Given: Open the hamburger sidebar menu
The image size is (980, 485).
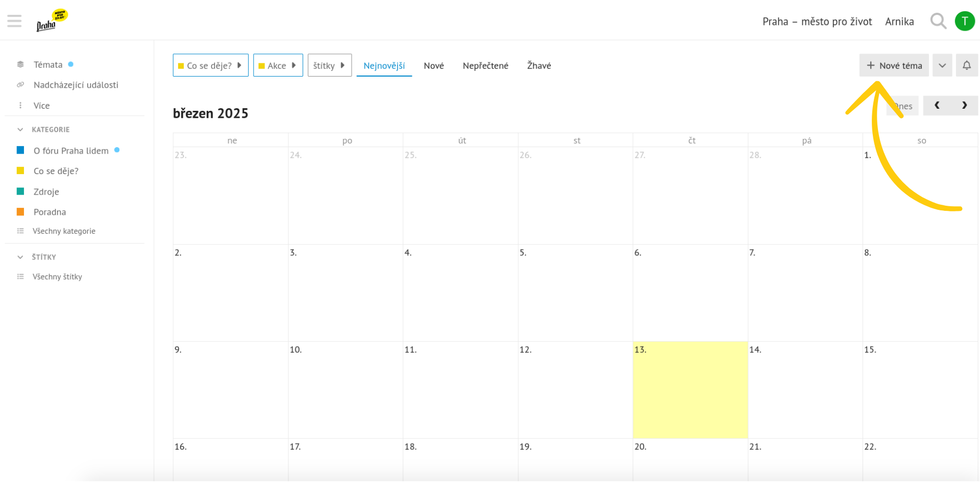Looking at the screenshot, I should [x=14, y=21].
